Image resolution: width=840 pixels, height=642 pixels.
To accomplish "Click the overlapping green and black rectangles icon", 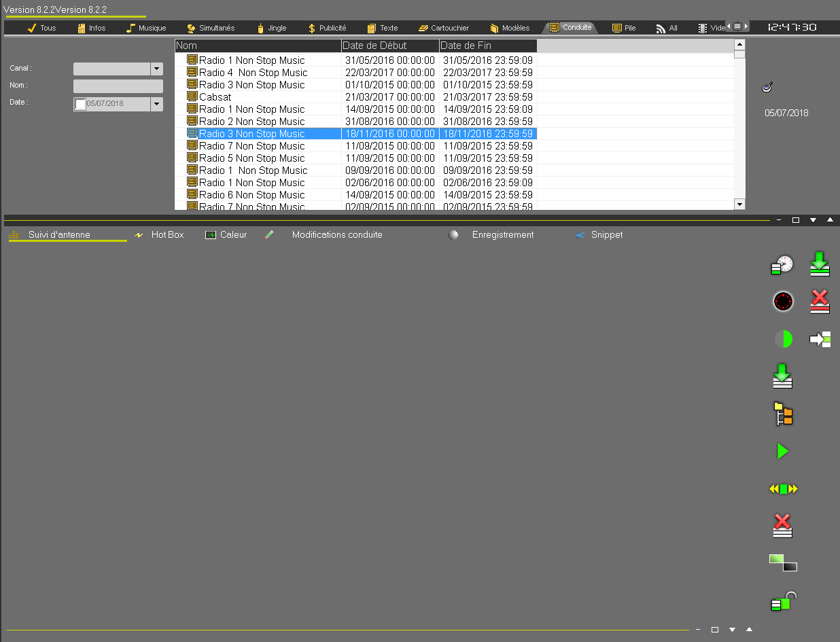I will [783, 563].
